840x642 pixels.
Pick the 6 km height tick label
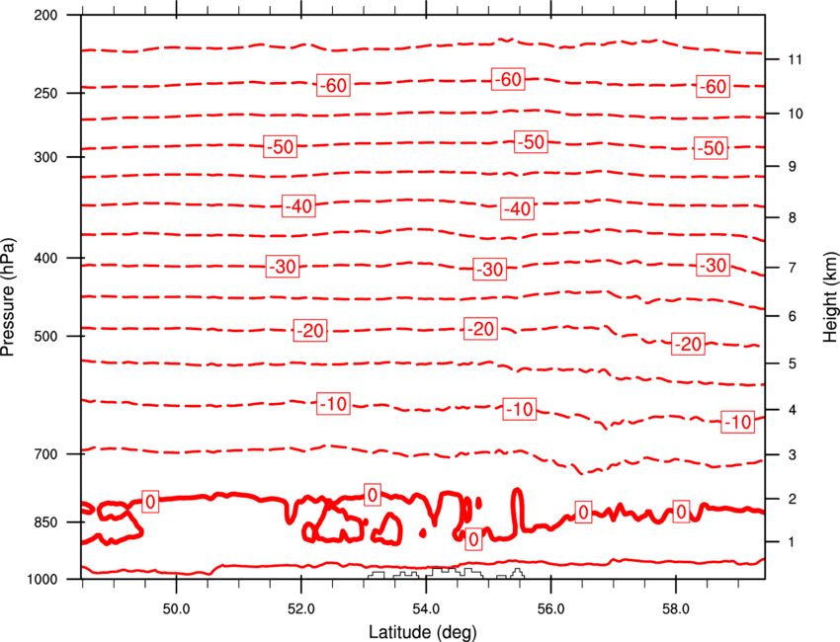pos(793,316)
